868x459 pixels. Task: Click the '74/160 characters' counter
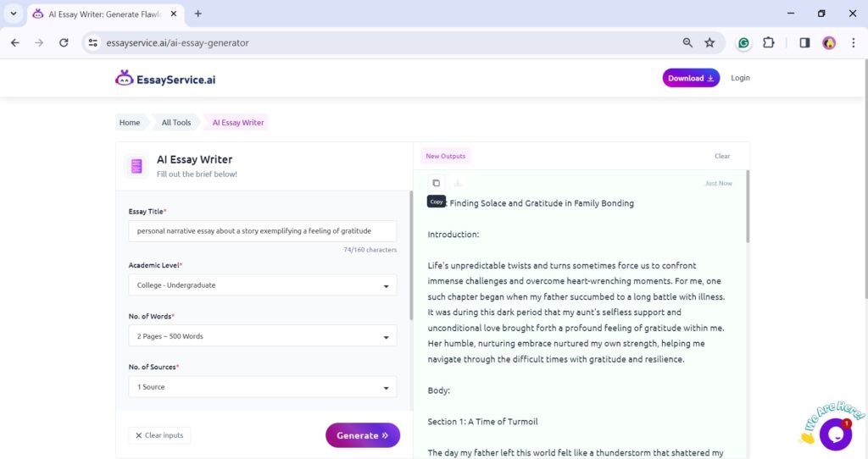click(x=370, y=250)
